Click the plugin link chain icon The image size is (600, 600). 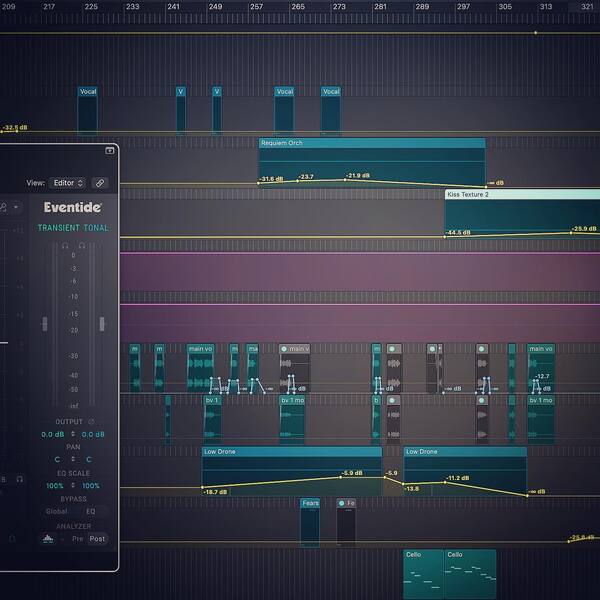coord(100,183)
